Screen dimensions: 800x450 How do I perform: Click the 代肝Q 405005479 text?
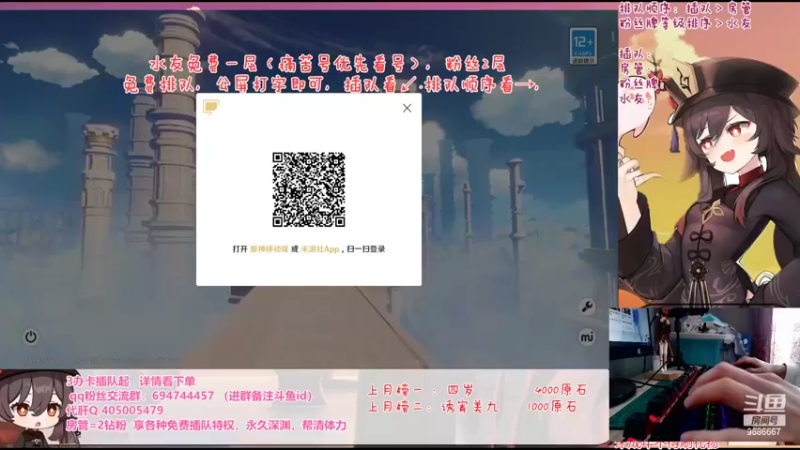pyautogui.click(x=115, y=410)
